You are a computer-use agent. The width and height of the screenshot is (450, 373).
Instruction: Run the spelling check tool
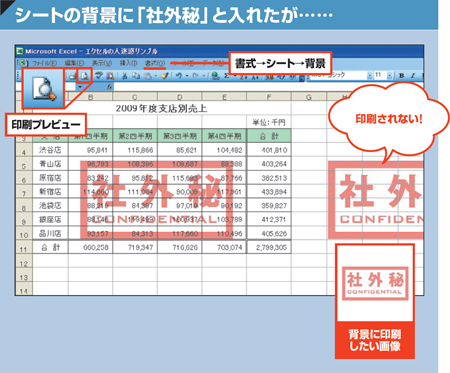[99, 76]
